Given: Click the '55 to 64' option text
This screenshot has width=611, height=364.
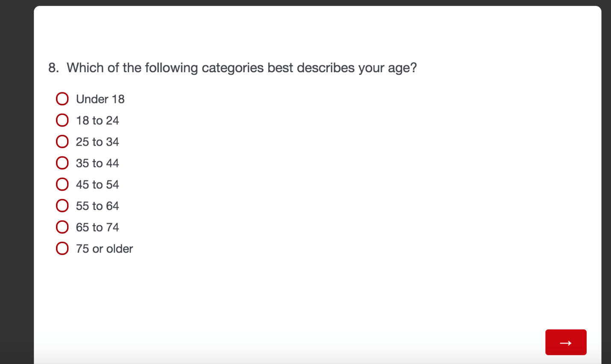Looking at the screenshot, I should point(97,206).
